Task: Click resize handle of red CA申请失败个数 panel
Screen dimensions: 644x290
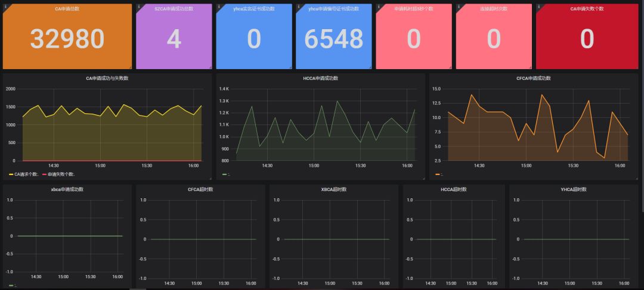Action: pos(636,67)
